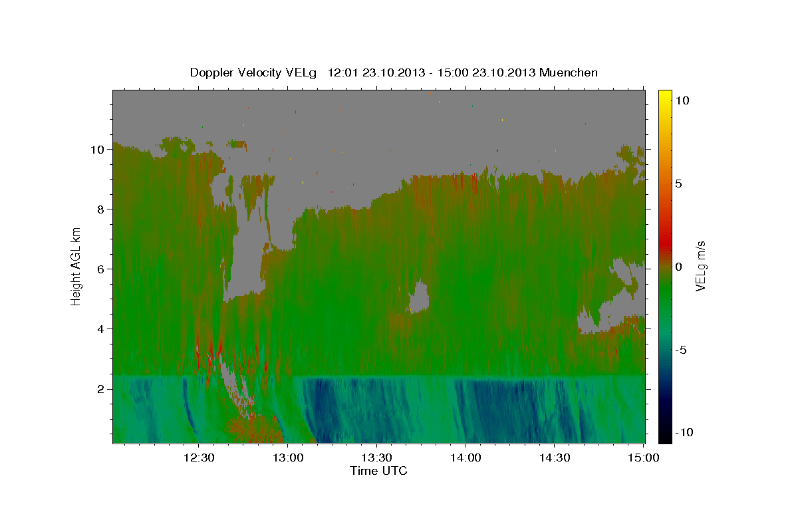Click the 'Height AGL km' axis label
The width and height of the screenshot is (798, 532).
coord(76,267)
